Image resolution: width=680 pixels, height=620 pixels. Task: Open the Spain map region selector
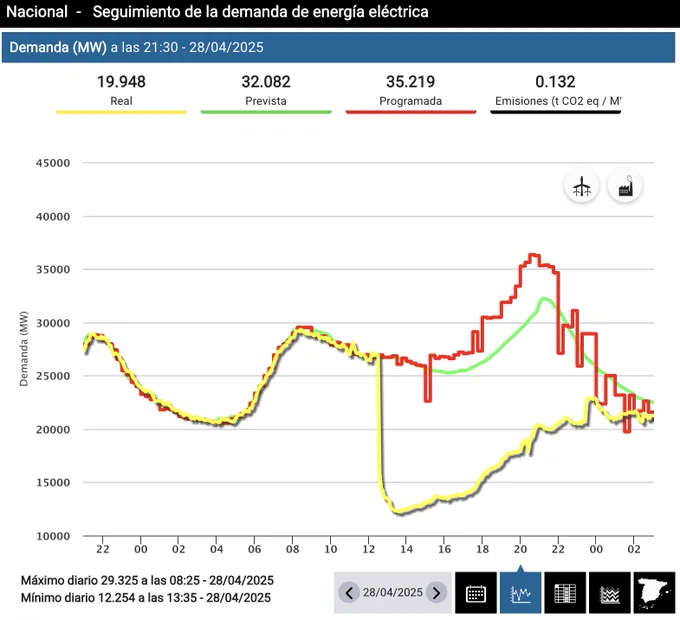click(x=654, y=593)
